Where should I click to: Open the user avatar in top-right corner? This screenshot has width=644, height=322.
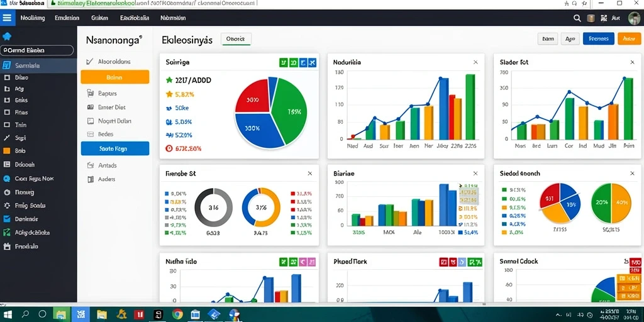pyautogui.click(x=634, y=18)
